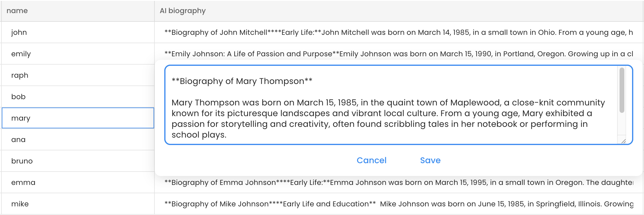
Task: Select the "ana" name cell
Action: coord(78,140)
